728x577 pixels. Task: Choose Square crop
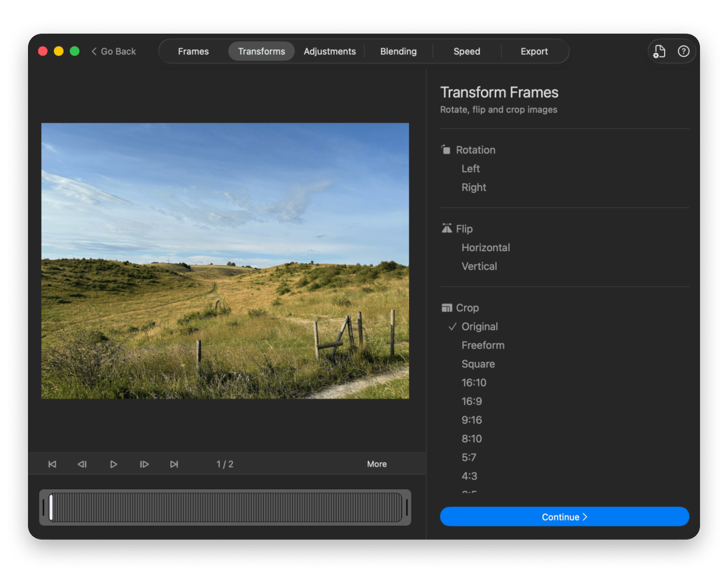click(x=478, y=364)
